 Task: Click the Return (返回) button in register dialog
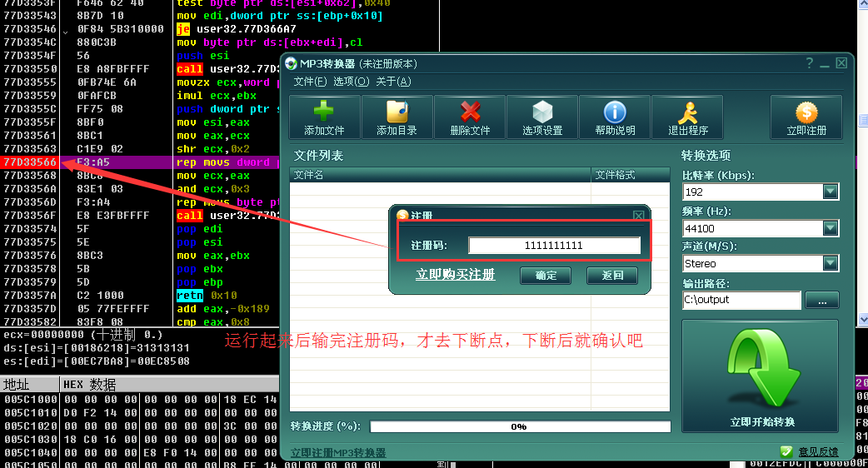612,276
